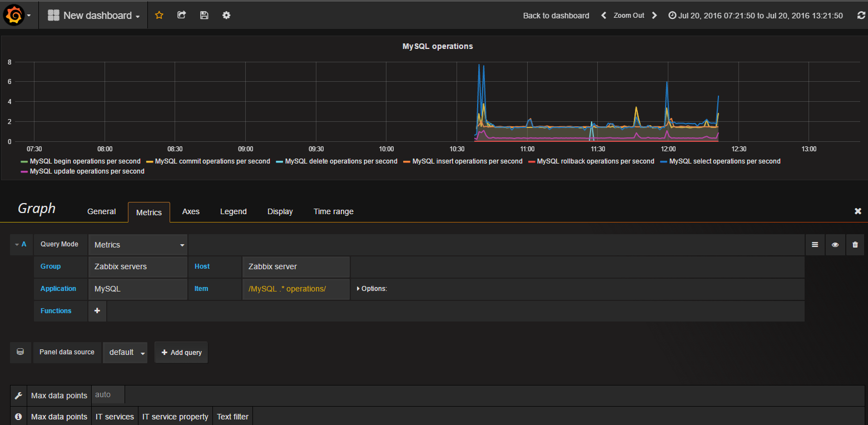868x425 pixels.
Task: Click the MySQL operations panel title
Action: [438, 46]
